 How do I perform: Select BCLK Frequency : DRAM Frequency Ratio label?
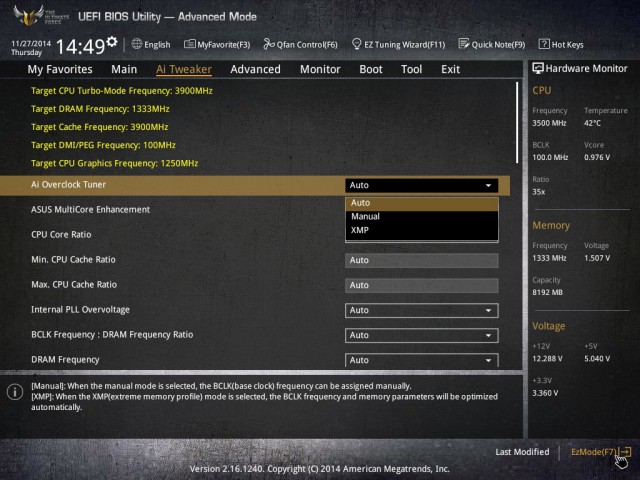coord(112,335)
